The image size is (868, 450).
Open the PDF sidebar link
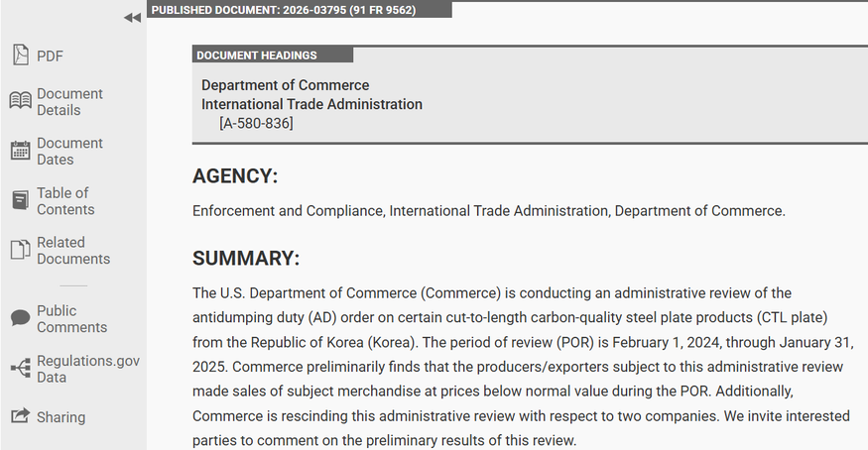click(x=51, y=56)
